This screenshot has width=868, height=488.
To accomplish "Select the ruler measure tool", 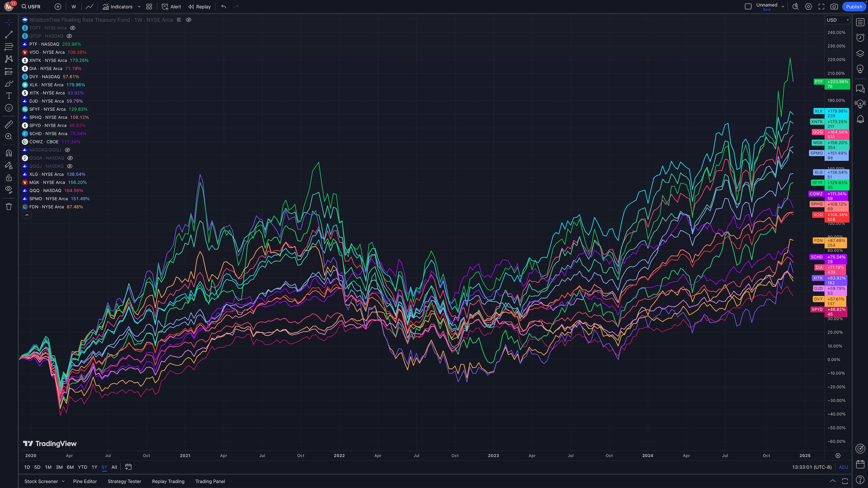I will tap(9, 124).
